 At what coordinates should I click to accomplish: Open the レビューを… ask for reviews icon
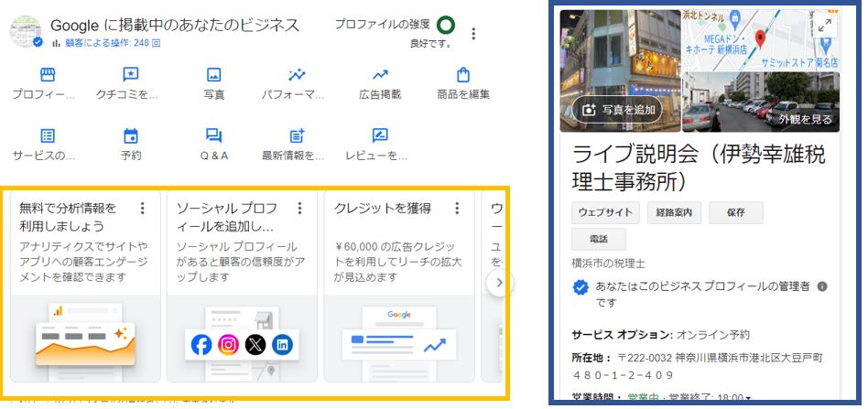pyautogui.click(x=380, y=135)
